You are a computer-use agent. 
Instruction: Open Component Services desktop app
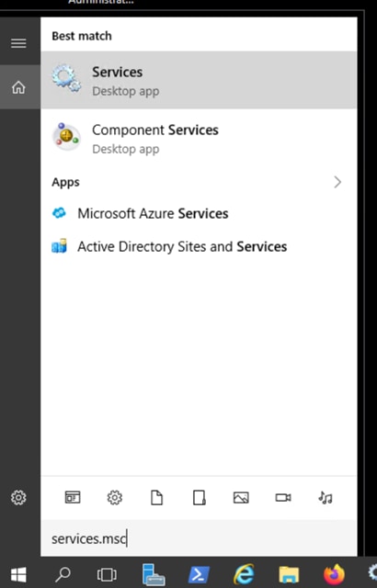199,139
